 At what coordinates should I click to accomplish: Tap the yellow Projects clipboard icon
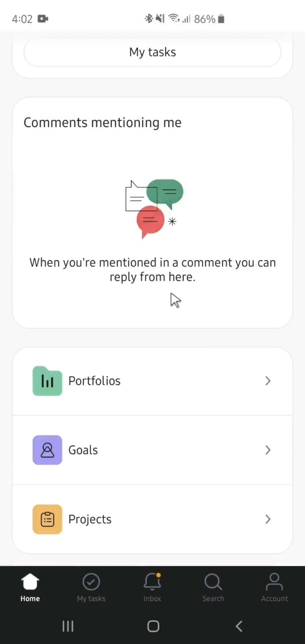pos(47,519)
